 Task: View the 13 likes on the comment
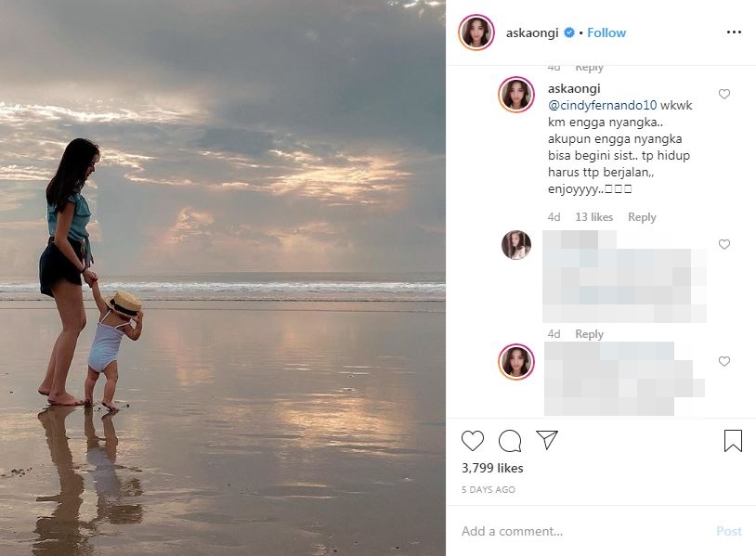tap(593, 216)
